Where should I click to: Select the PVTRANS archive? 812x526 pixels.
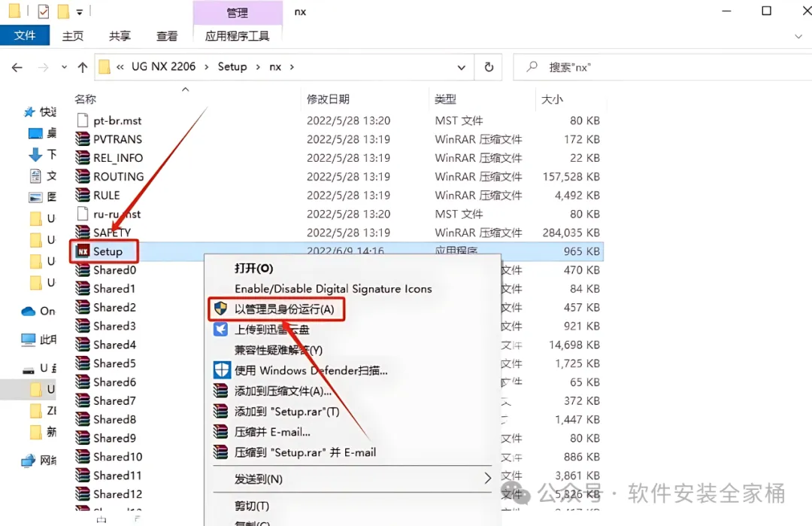tap(117, 139)
